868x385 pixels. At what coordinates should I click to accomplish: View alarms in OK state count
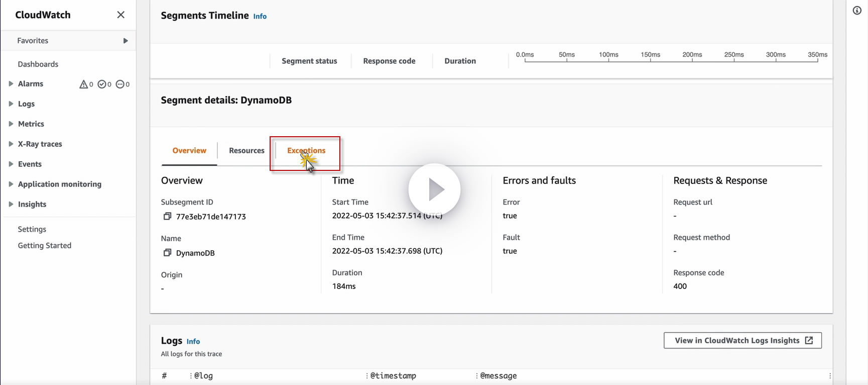click(104, 84)
